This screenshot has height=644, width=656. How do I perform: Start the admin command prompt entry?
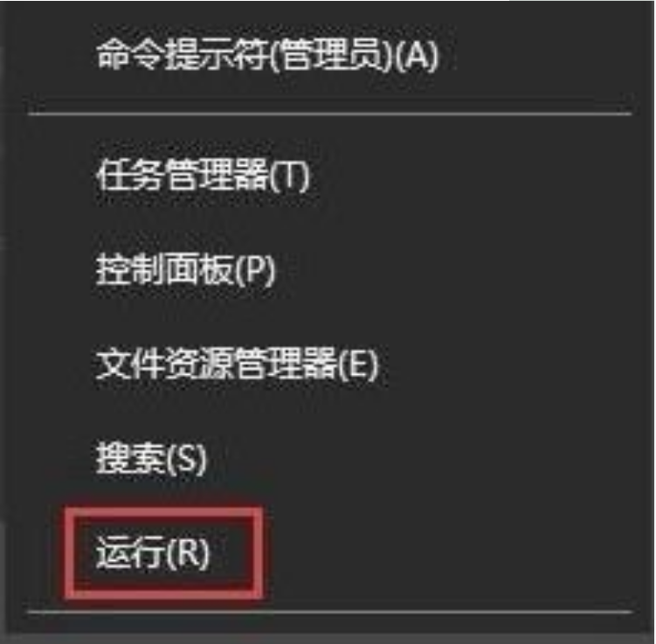[x=267, y=56]
